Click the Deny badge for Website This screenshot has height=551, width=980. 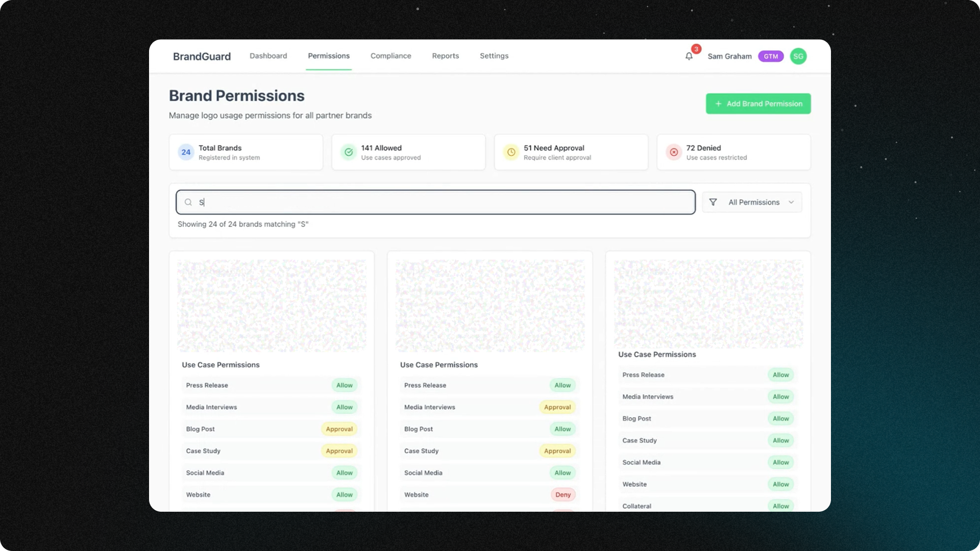[x=562, y=495]
